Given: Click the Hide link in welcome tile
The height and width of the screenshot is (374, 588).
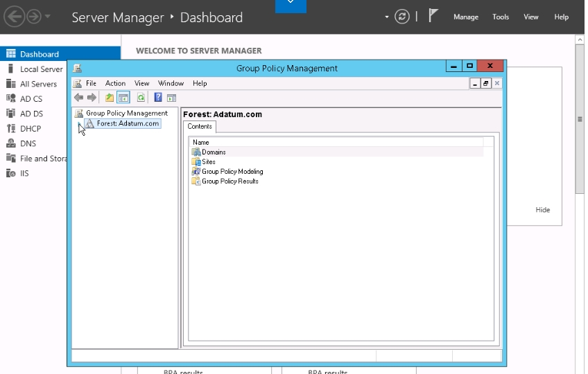Looking at the screenshot, I should click(x=543, y=210).
